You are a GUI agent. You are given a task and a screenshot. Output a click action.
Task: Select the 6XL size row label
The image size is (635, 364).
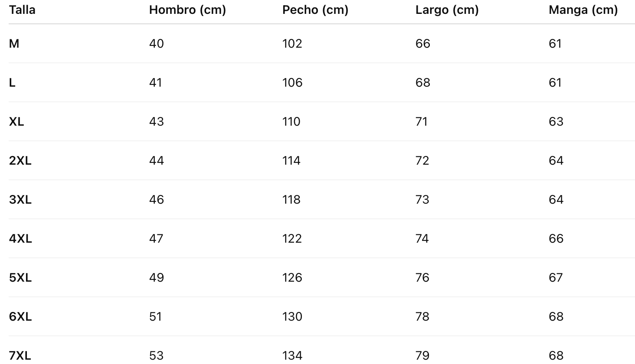20,316
